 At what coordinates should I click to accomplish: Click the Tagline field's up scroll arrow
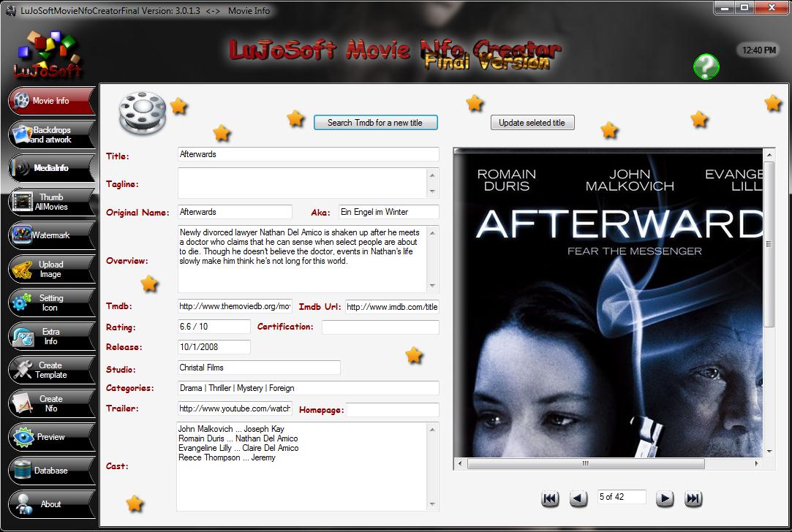coord(432,175)
